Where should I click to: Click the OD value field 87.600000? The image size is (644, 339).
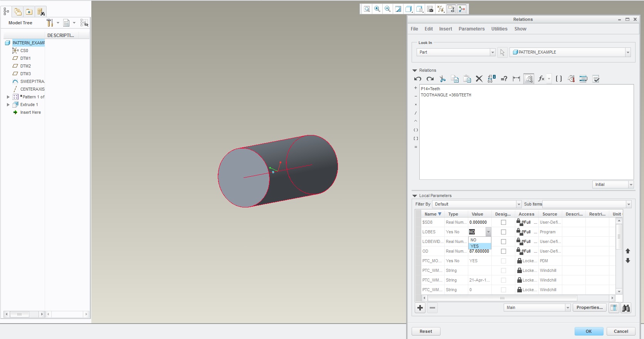click(x=479, y=251)
